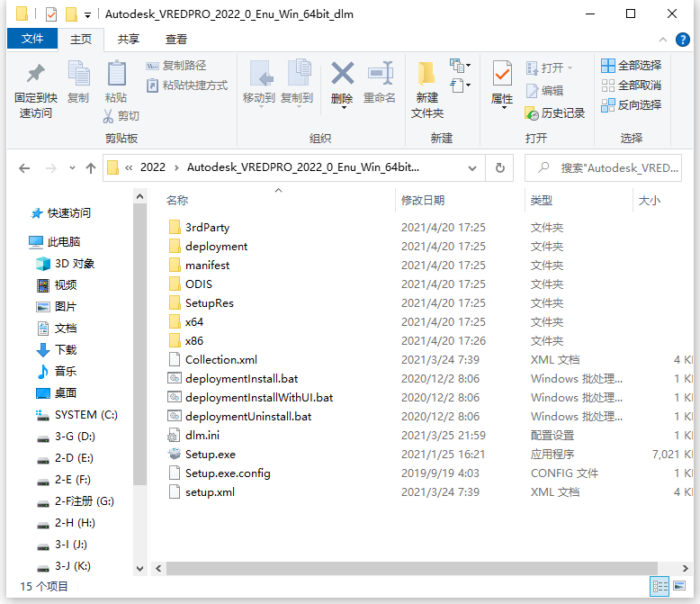Screen dimensions: 700x604
Task: Click Back navigation arrow
Action: click(x=24, y=168)
